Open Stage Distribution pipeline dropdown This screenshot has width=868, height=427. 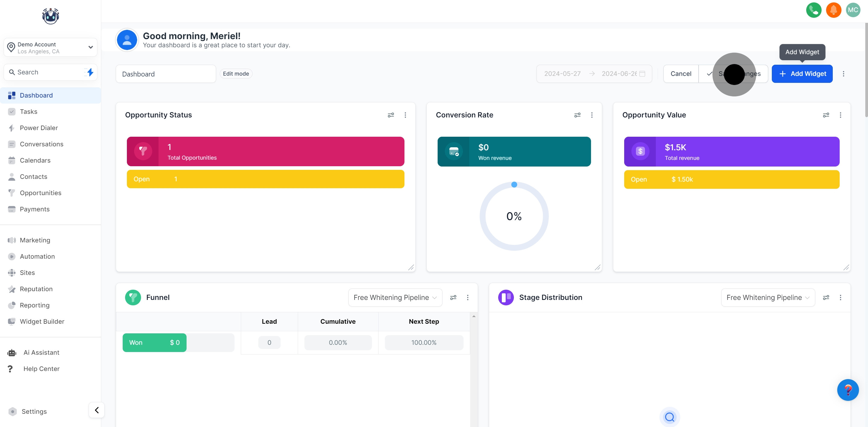point(768,297)
